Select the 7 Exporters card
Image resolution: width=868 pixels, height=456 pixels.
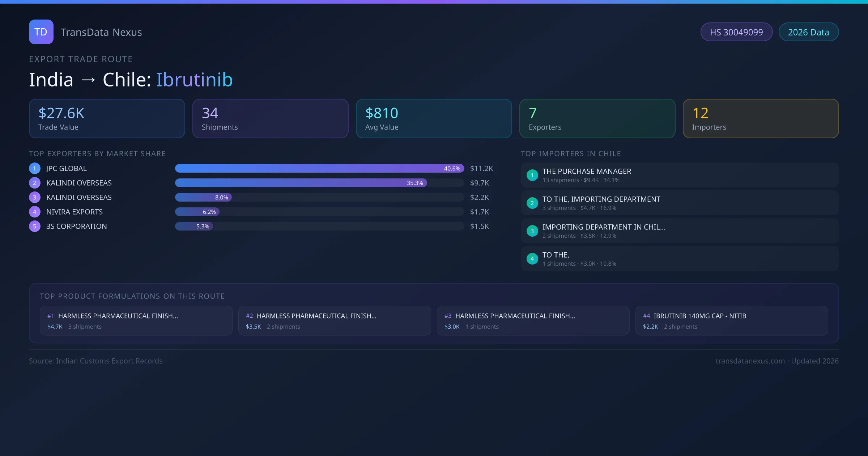click(x=597, y=119)
